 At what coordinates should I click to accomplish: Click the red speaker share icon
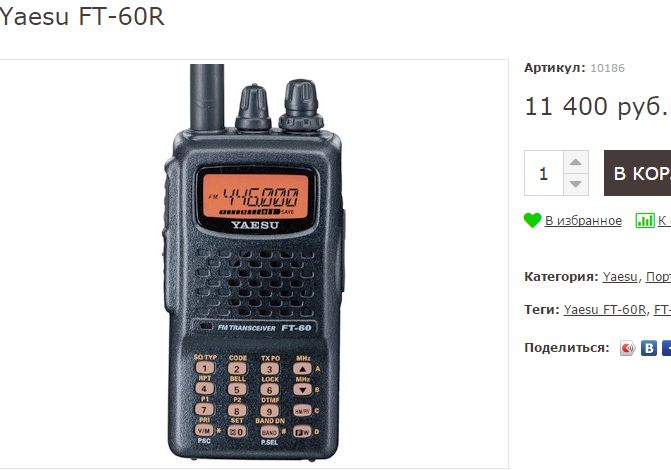coord(628,348)
